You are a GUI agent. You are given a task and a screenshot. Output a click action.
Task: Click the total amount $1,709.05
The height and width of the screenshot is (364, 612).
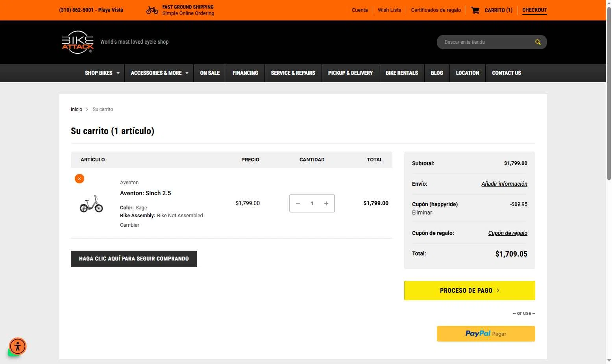[511, 254]
